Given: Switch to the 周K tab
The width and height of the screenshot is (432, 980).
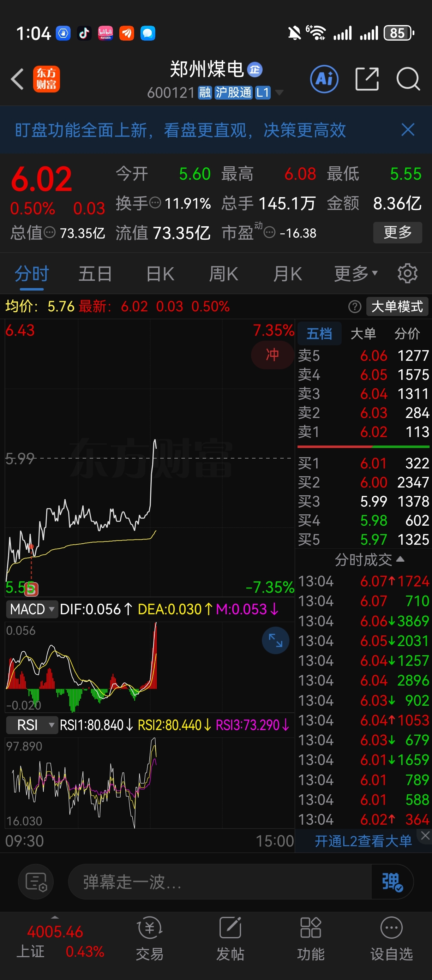Looking at the screenshot, I should pos(223,274).
